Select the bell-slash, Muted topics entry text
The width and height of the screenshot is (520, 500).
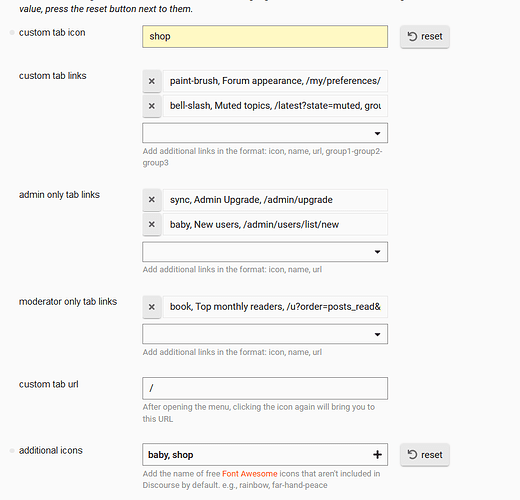[x=275, y=106]
